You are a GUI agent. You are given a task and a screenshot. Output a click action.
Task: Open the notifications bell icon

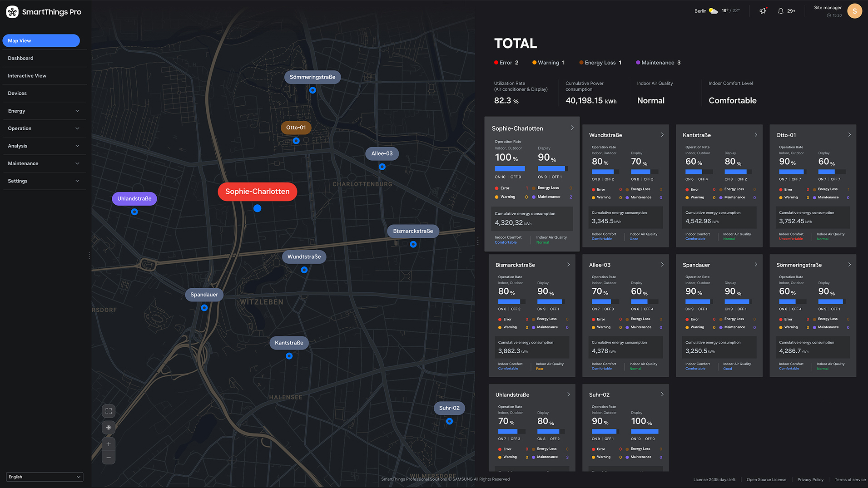coord(781,11)
